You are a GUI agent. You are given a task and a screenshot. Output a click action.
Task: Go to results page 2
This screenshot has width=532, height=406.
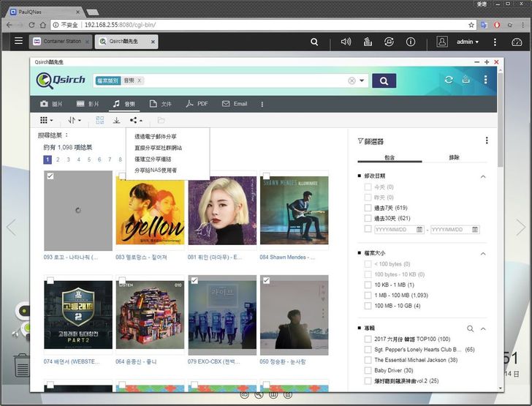coord(58,159)
